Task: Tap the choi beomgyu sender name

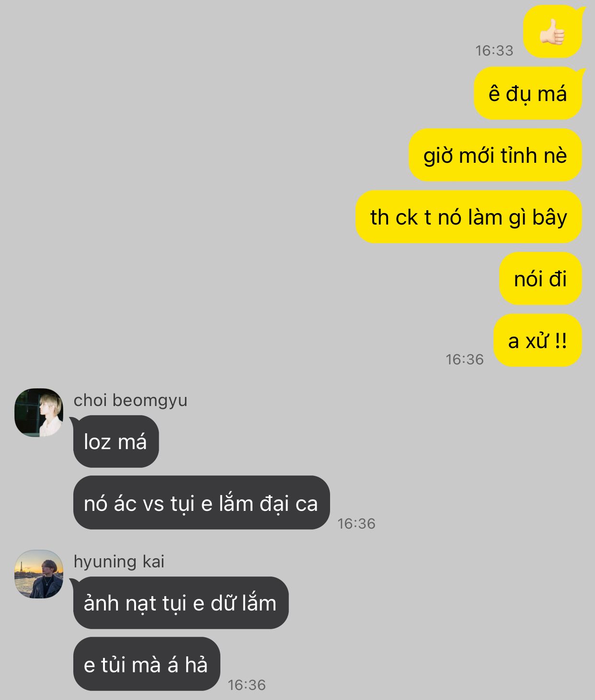Action: point(130,400)
